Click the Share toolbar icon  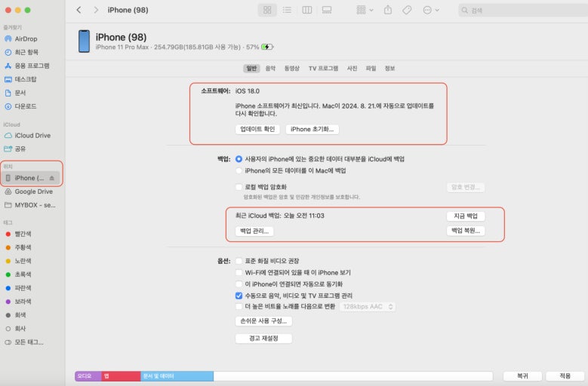(388, 10)
